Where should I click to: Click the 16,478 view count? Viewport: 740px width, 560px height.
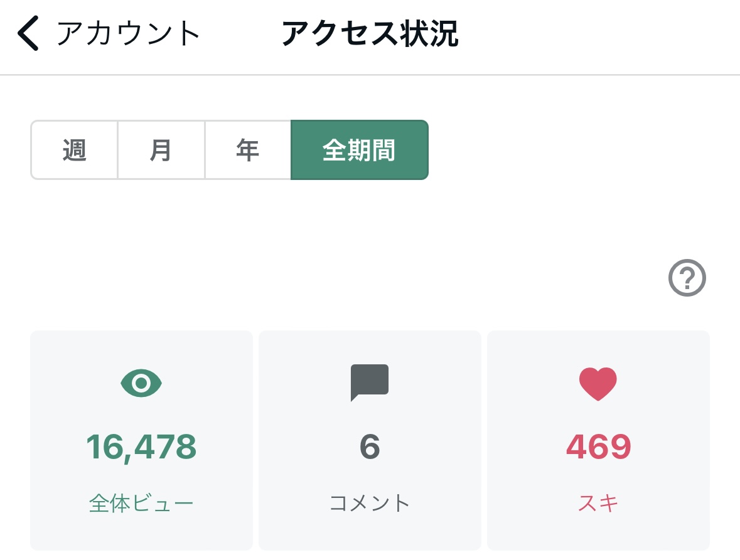click(x=141, y=447)
